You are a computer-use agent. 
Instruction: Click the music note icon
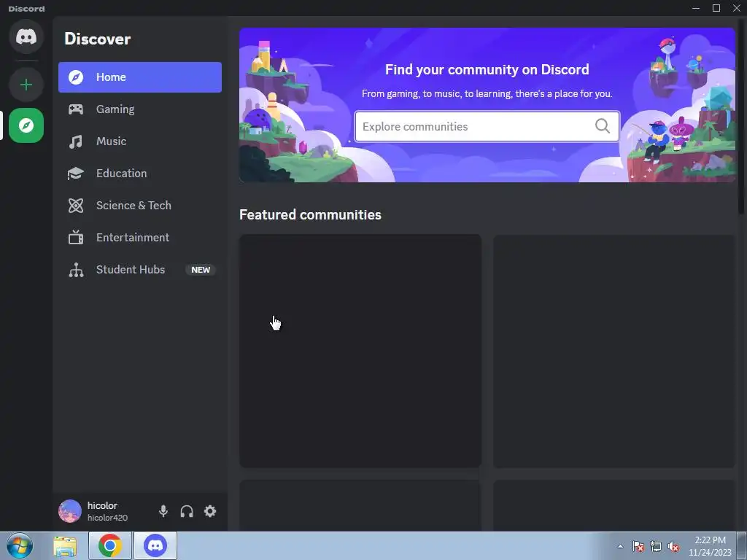[76, 141]
